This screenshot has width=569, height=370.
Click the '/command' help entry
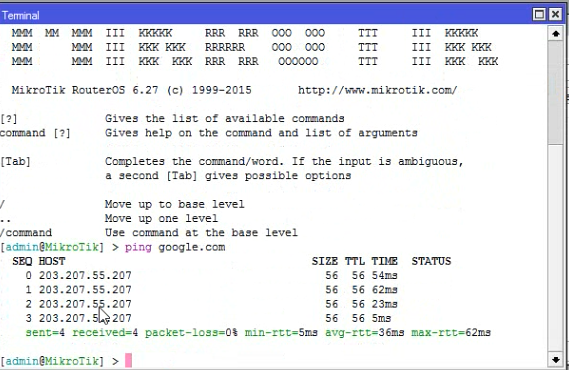[x=26, y=233]
